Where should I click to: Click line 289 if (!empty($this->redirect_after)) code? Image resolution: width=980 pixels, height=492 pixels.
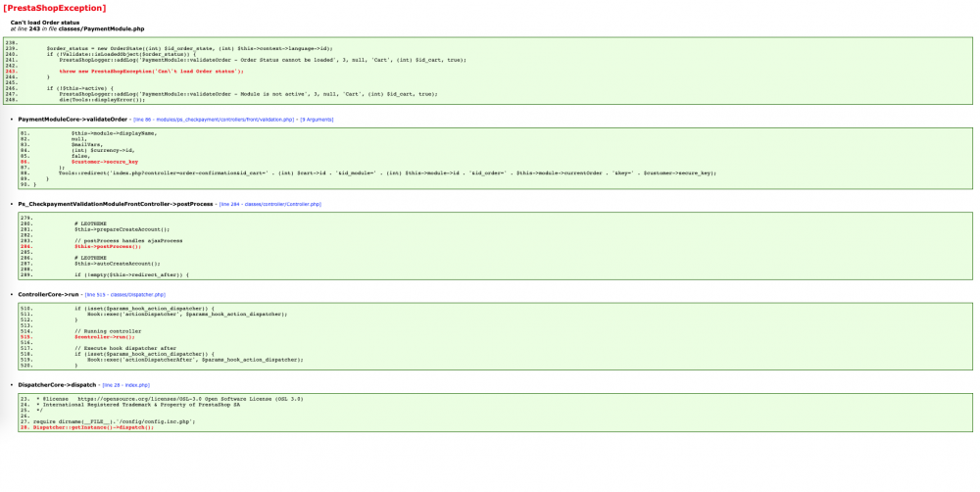click(131, 275)
